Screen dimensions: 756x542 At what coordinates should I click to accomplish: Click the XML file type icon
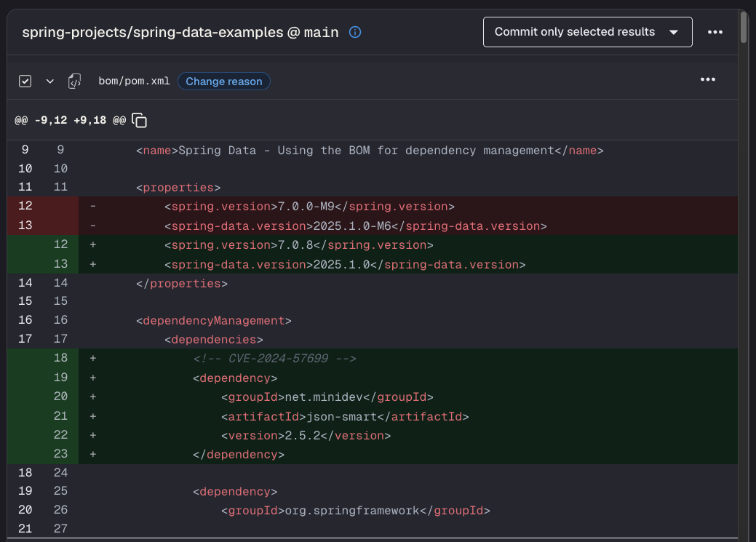click(74, 81)
